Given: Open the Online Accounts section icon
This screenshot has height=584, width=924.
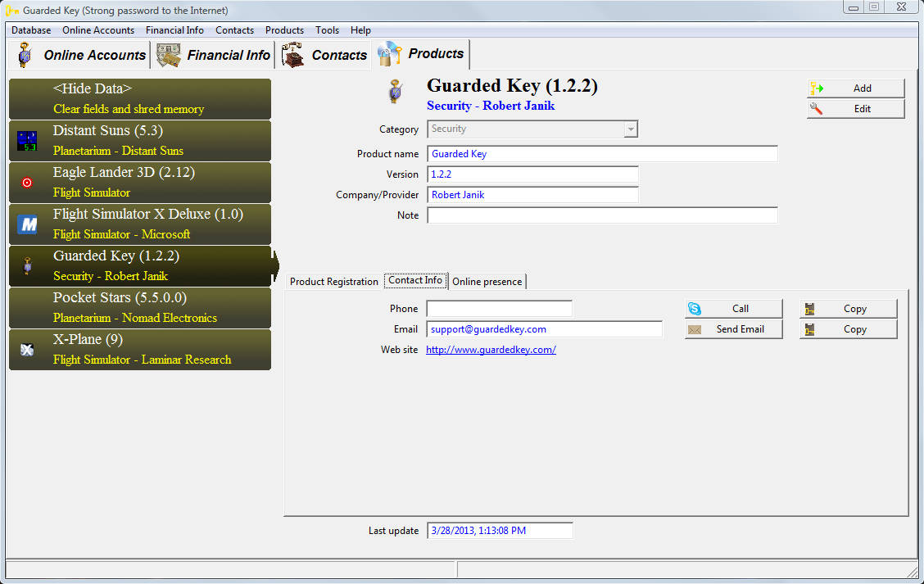Looking at the screenshot, I should 25,55.
